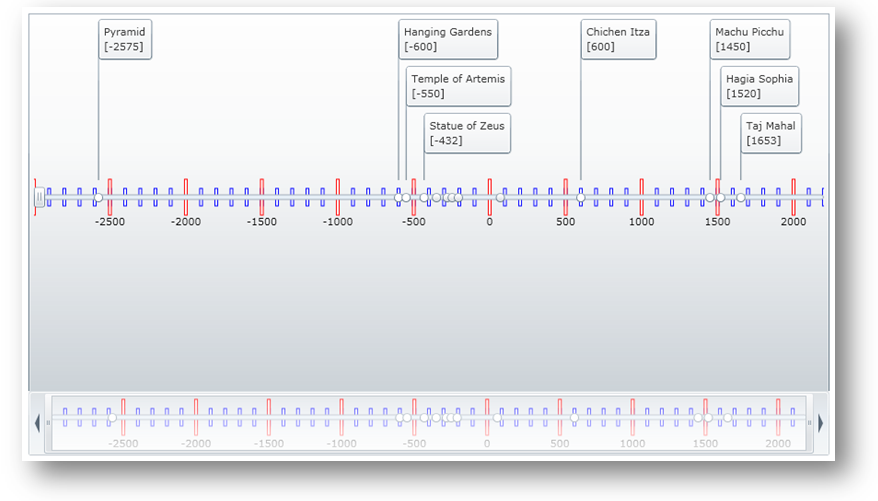Select the Hanging Gardens [-600] label
This screenshot has width=878, height=501.
point(448,40)
